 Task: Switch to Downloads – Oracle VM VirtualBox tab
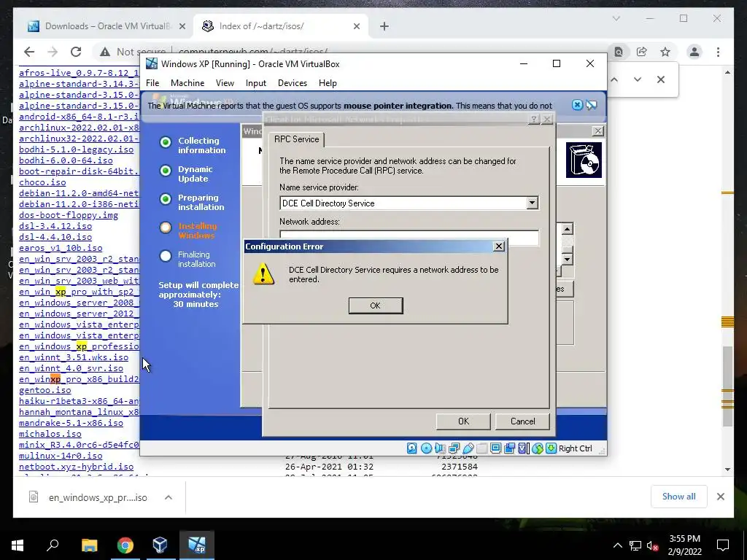[x=107, y=26]
